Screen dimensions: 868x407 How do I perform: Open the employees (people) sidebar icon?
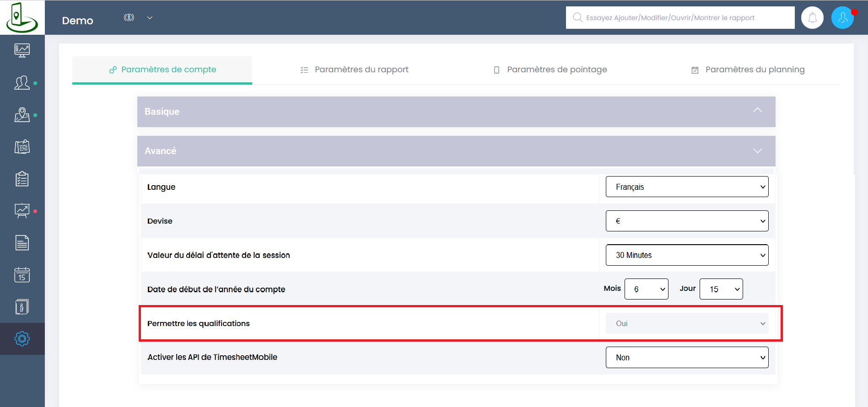[22, 83]
